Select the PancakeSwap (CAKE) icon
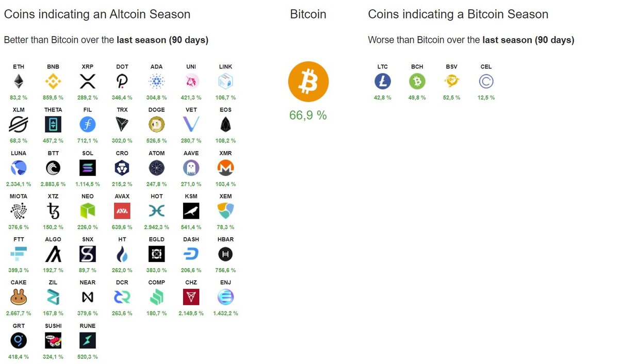Image resolution: width=619 pixels, height=364 pixels. 19,297
